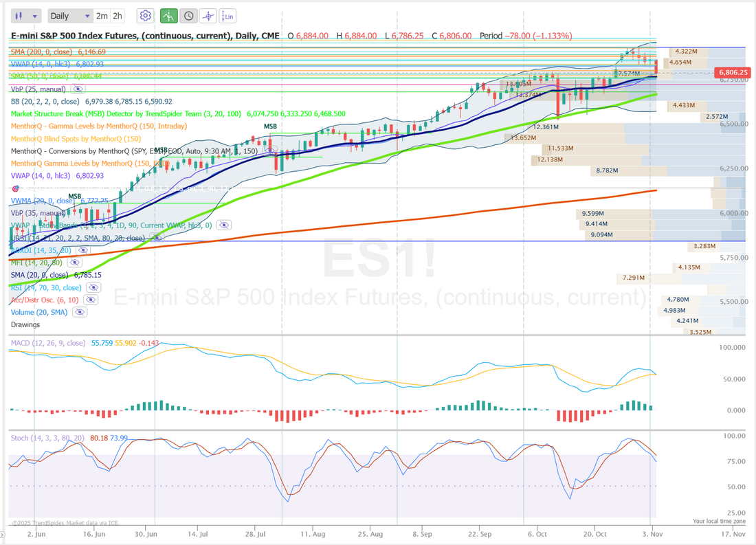
Task: Unhide the Volume (20, SMA) indicator
Action: [80, 312]
